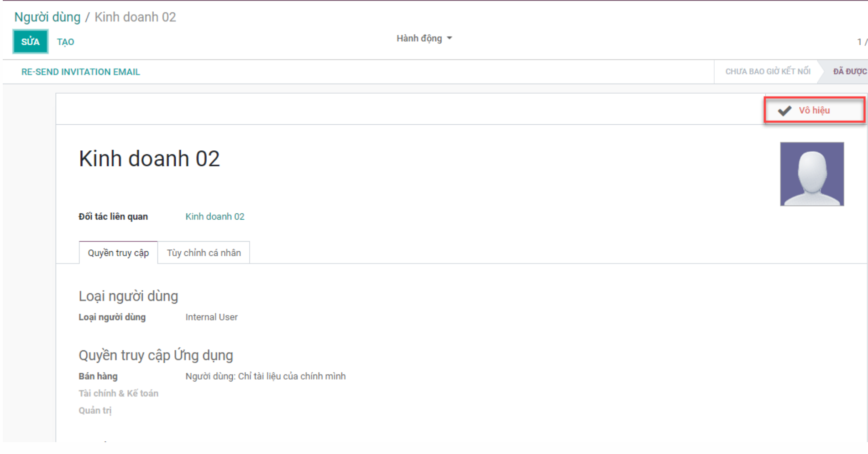Viewport: 868px width, 454px height.
Task: Click the record pager counter
Action: (861, 42)
